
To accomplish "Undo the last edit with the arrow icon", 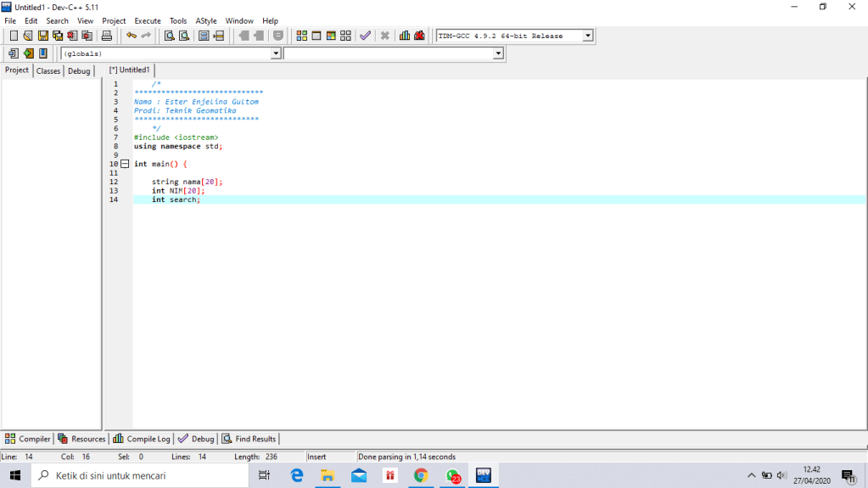I will coord(131,36).
